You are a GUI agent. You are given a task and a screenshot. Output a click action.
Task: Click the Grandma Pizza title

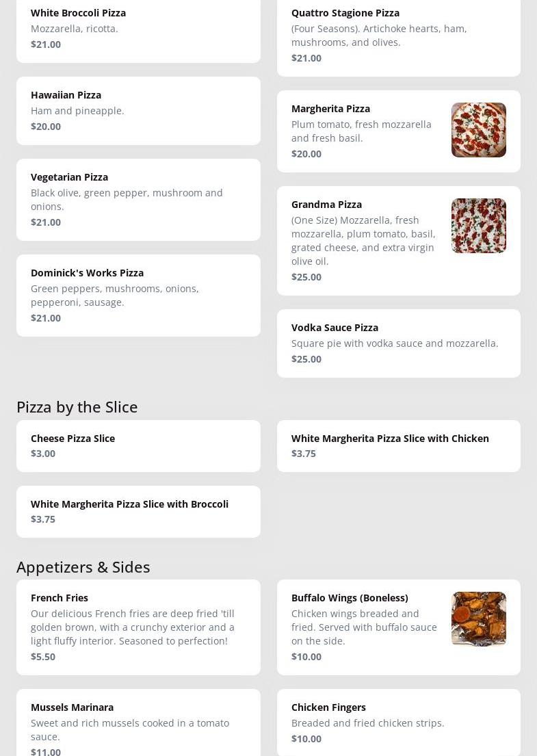point(326,205)
